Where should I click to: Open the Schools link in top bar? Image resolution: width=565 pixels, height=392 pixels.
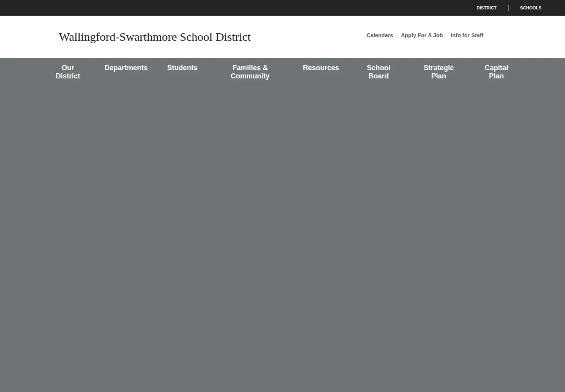(530, 8)
